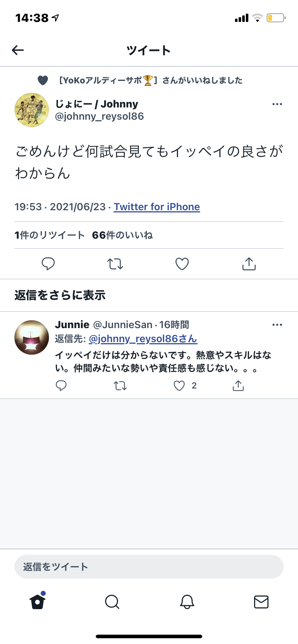Tap the back arrow icon
298x644 pixels.
tap(18, 50)
